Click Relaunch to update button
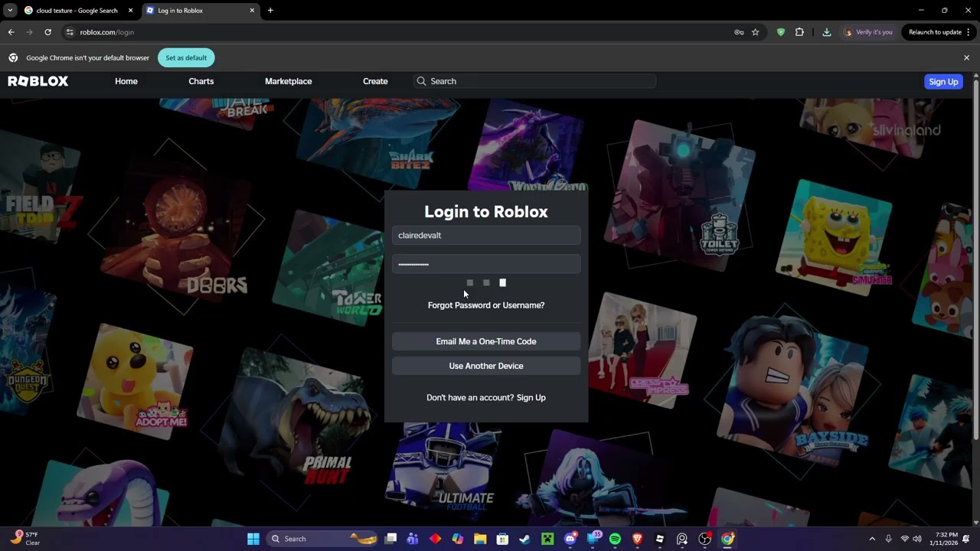The width and height of the screenshot is (980, 551). pos(935,32)
